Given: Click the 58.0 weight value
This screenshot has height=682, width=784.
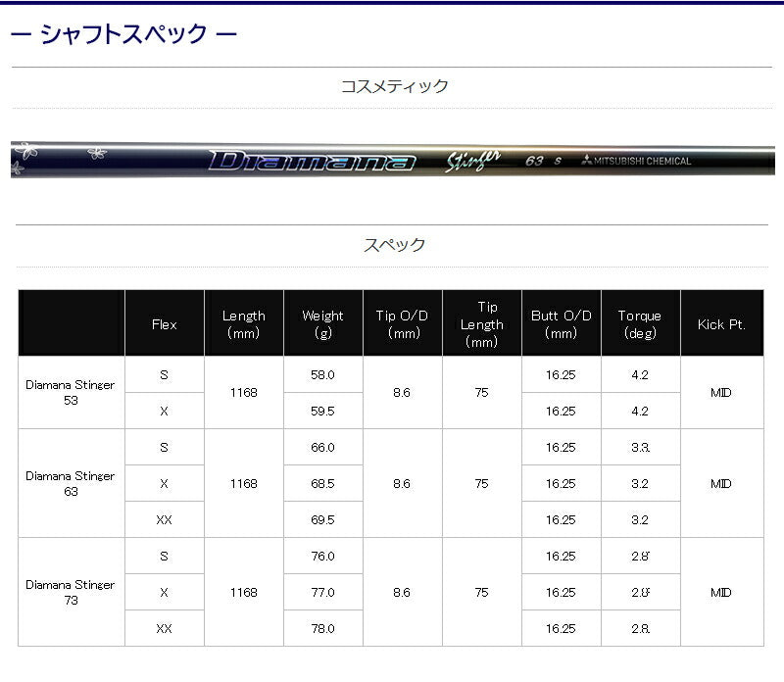Looking at the screenshot, I should pyautogui.click(x=323, y=375).
